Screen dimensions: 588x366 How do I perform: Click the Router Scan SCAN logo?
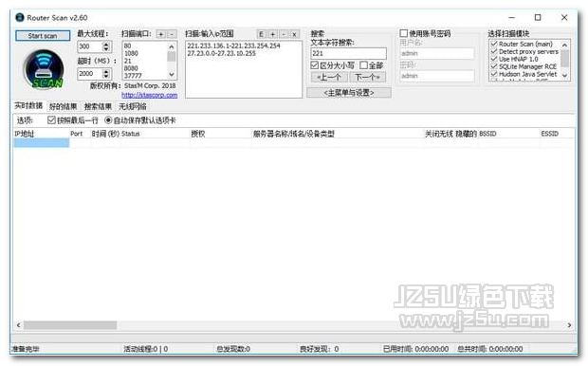[44, 69]
